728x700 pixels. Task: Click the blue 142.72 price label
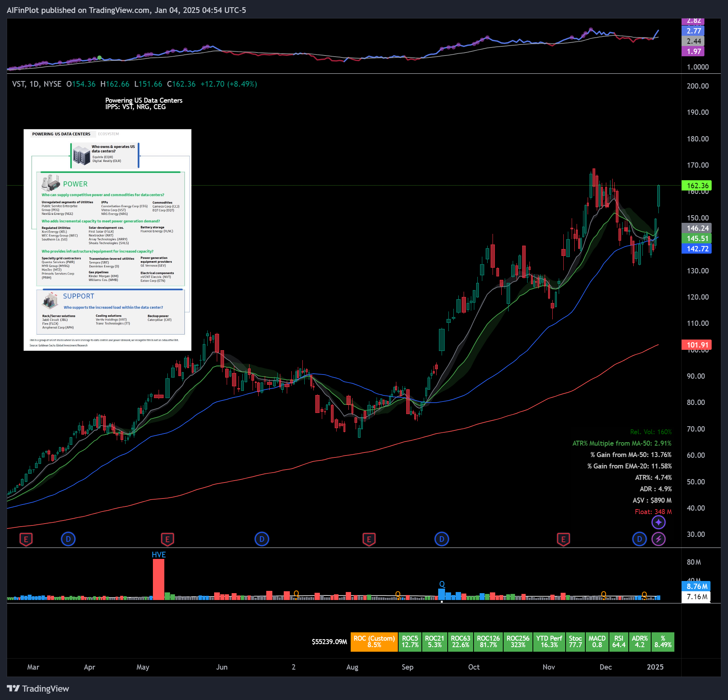[696, 249]
